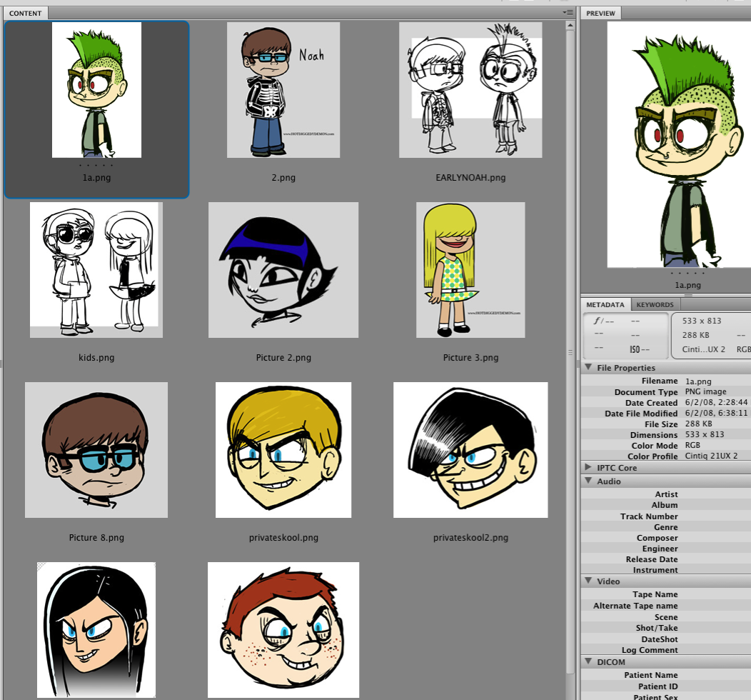Click the Release Date metadata field
The height and width of the screenshot is (700, 751).
[x=666, y=559]
